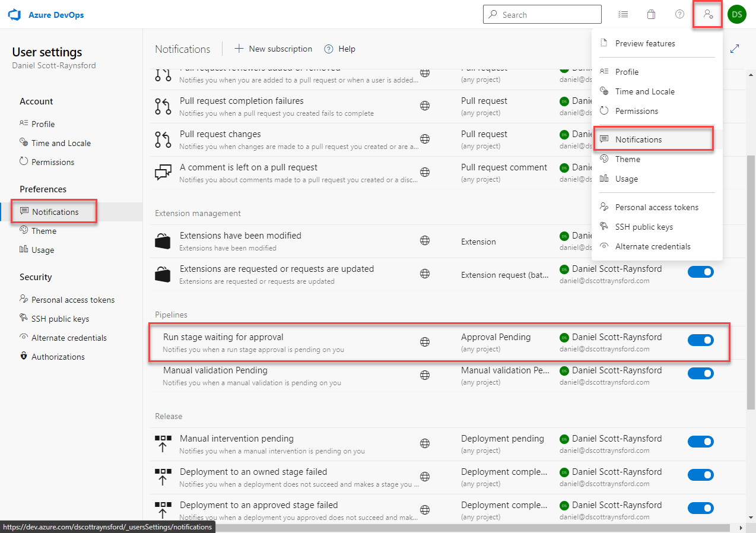The image size is (756, 533).
Task: Click 'Deployment pending' type cell
Action: pos(503,439)
